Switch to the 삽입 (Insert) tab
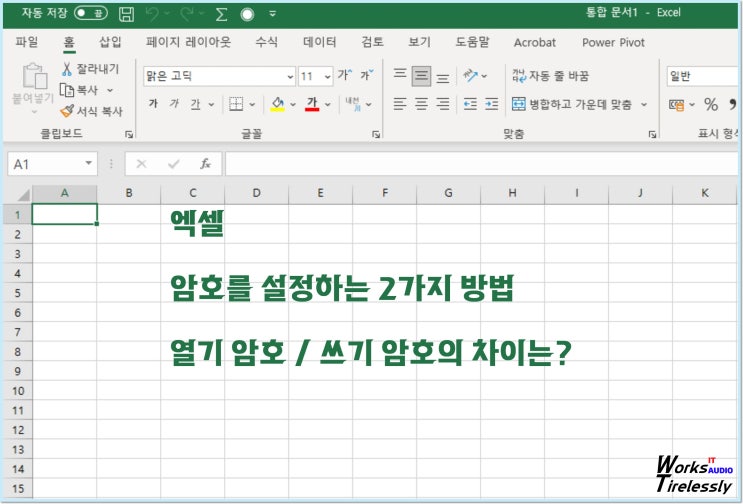743x504 pixels. [110, 42]
